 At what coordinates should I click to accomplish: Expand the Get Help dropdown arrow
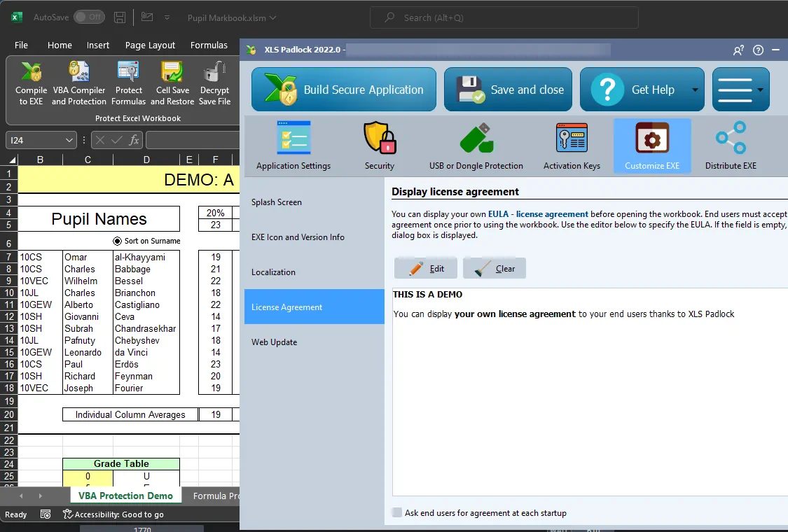[695, 90]
